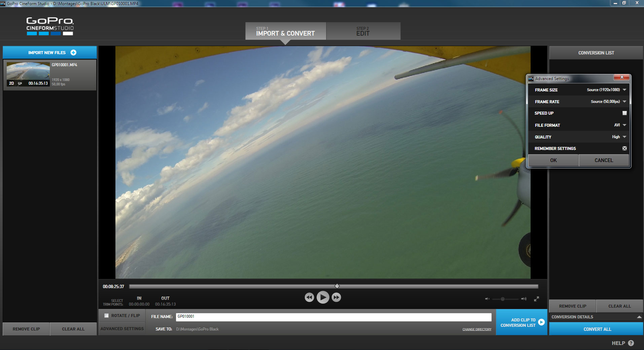644x350 pixels.
Task: Click the camera icon on GP010001 clip
Action: pos(20,83)
